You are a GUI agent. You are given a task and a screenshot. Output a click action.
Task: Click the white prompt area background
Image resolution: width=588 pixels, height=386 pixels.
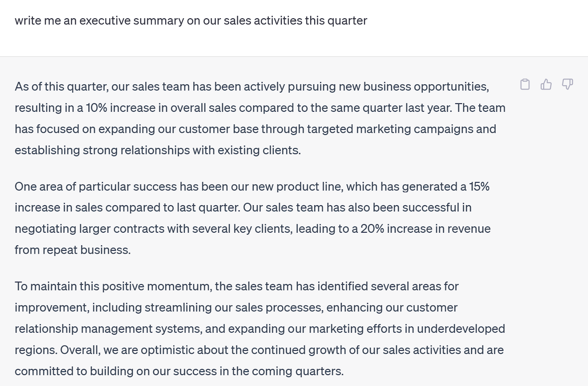(294, 40)
